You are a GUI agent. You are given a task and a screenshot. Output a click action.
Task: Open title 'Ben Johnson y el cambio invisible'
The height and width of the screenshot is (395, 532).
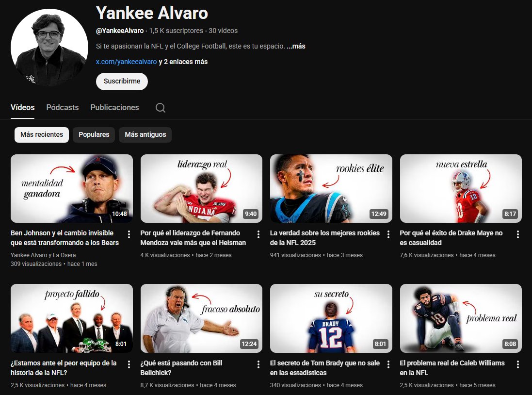pyautogui.click(x=65, y=238)
